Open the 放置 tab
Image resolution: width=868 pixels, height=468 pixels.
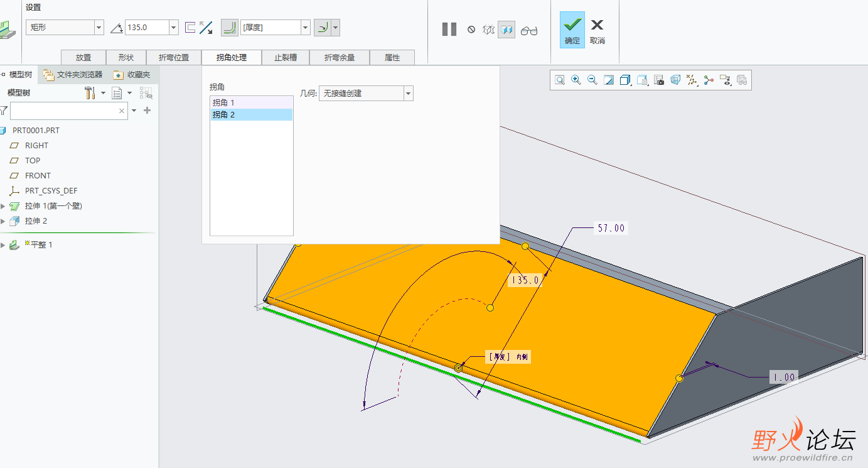coord(83,57)
